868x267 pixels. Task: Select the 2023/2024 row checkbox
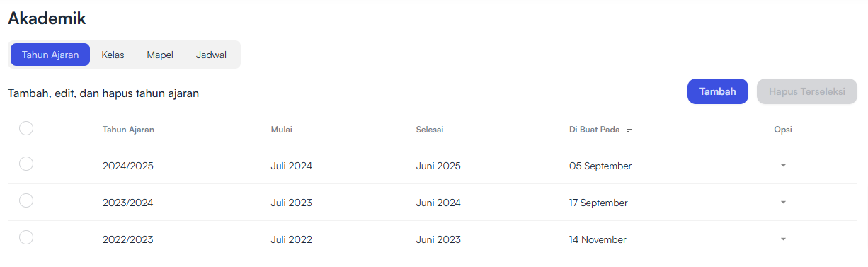26,200
